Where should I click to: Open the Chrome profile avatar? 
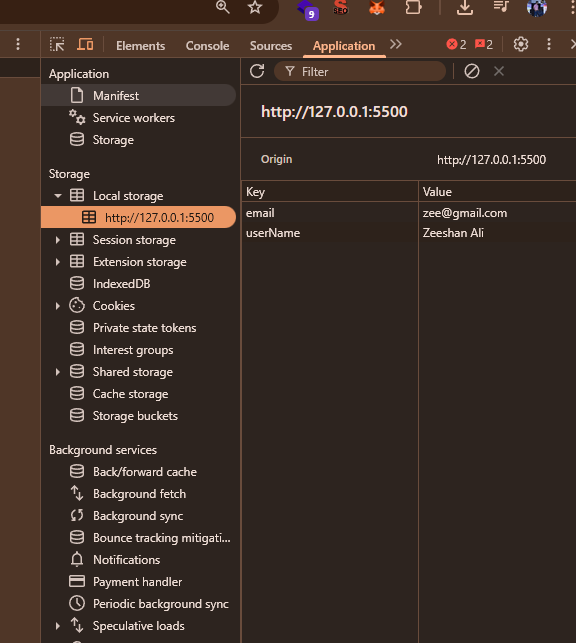click(x=537, y=7)
